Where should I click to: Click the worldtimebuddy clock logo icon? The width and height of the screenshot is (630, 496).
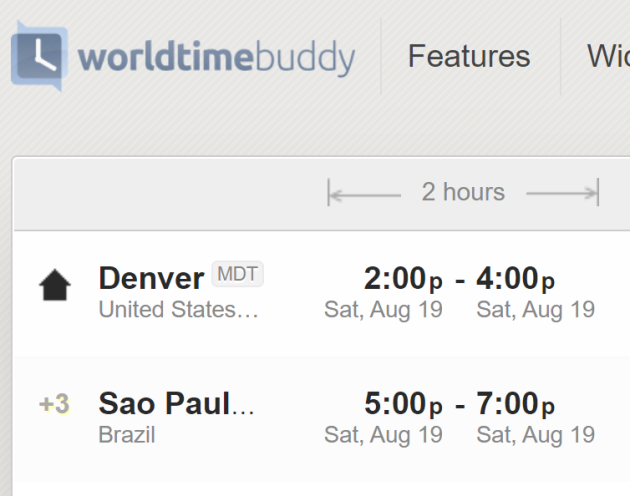point(39,56)
